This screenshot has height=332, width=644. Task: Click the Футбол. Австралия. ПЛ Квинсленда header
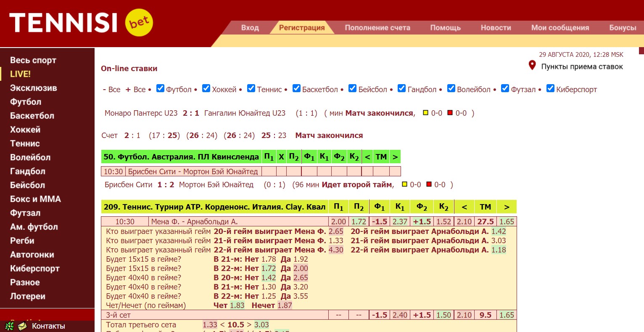click(181, 157)
